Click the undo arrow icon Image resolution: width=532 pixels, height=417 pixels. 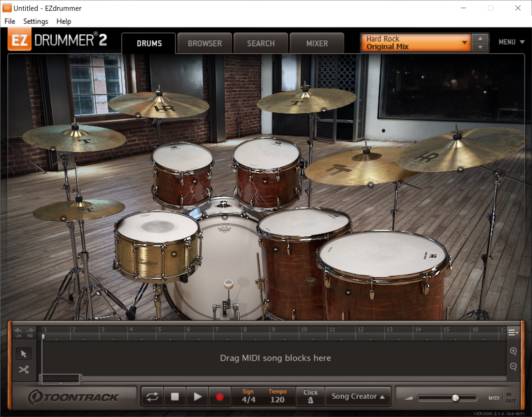[18, 332]
